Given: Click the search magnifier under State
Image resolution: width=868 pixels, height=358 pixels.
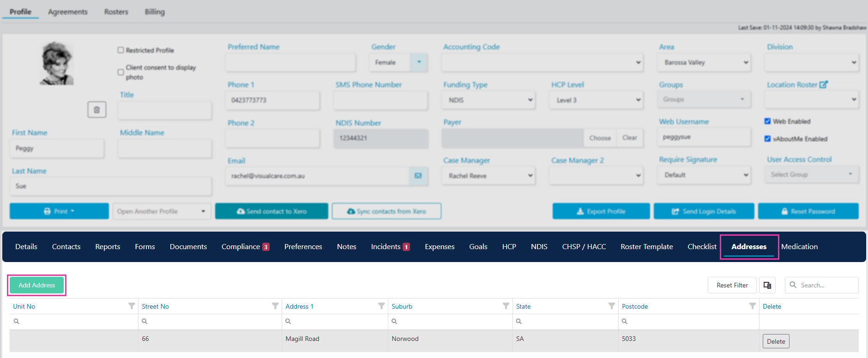Looking at the screenshot, I should click(x=519, y=321).
